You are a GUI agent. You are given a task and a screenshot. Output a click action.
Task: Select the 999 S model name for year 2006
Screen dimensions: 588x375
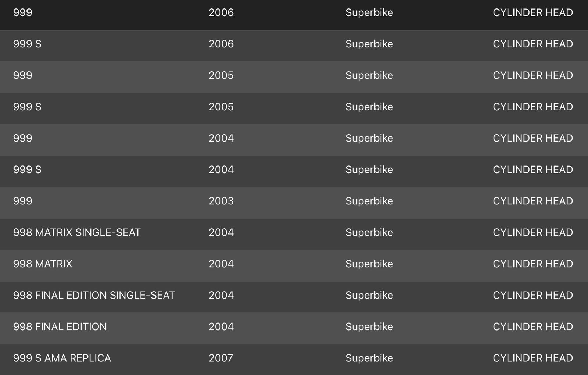(27, 44)
